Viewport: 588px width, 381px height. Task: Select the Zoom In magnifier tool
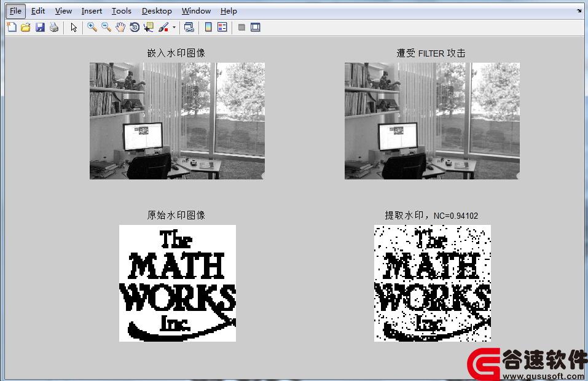coord(92,27)
